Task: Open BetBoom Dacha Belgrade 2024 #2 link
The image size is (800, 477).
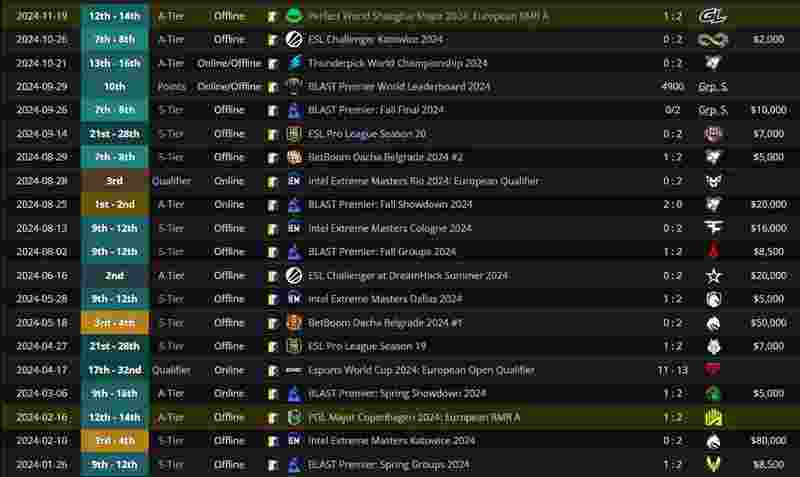Action: [385, 157]
